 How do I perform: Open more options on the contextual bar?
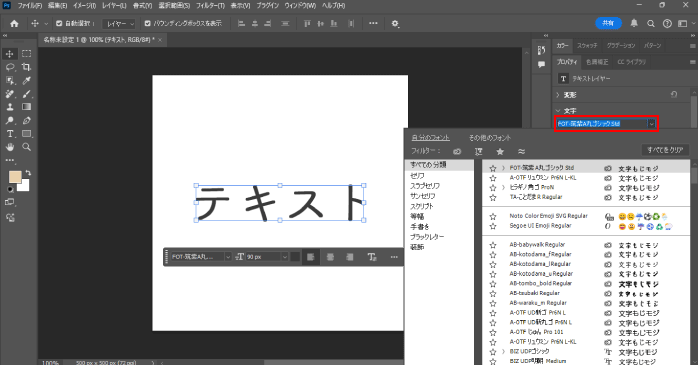click(394, 257)
